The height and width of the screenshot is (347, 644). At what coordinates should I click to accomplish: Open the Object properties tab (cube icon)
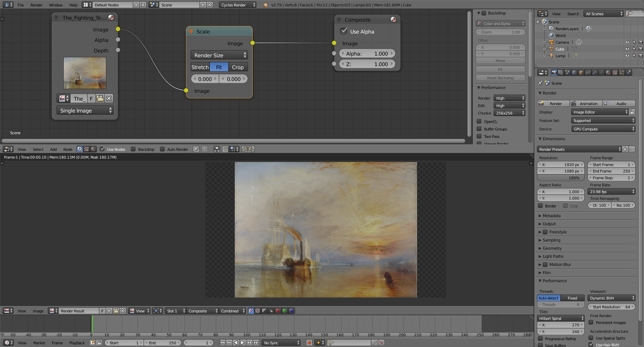point(581,73)
